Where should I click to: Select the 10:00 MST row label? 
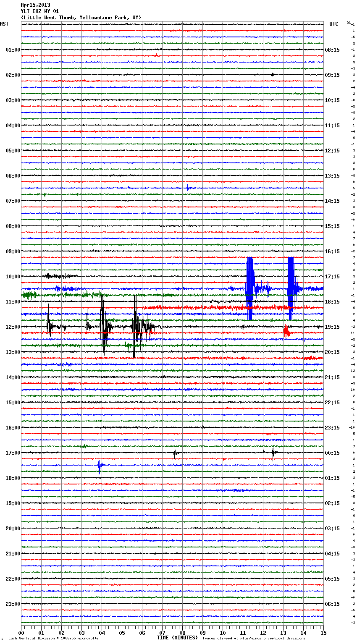[13, 277]
